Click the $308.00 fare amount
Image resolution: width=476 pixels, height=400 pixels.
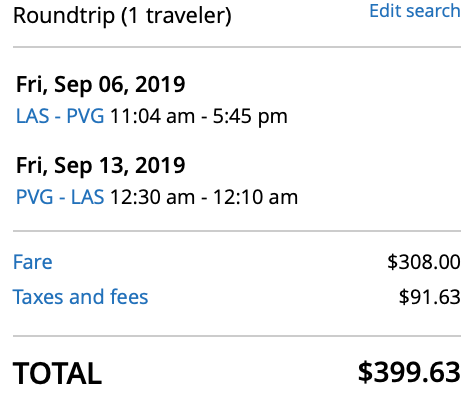(x=424, y=262)
